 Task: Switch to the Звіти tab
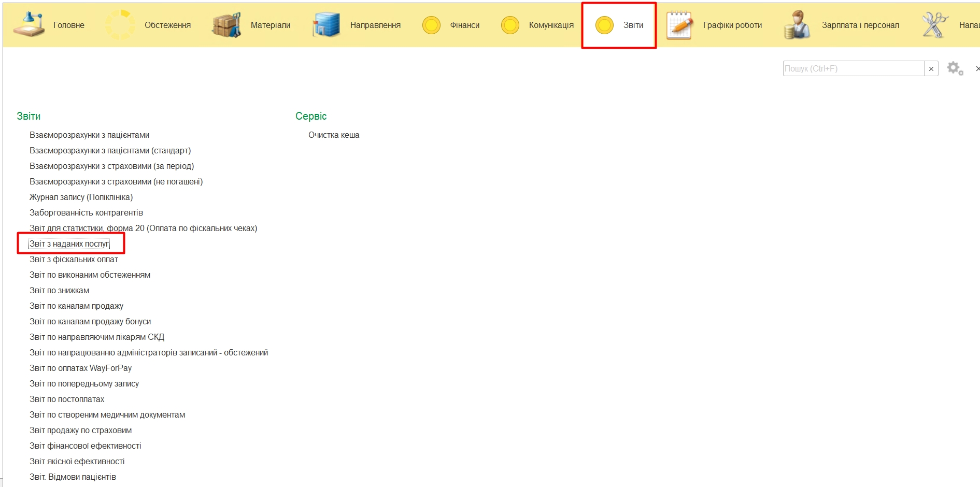click(x=619, y=25)
